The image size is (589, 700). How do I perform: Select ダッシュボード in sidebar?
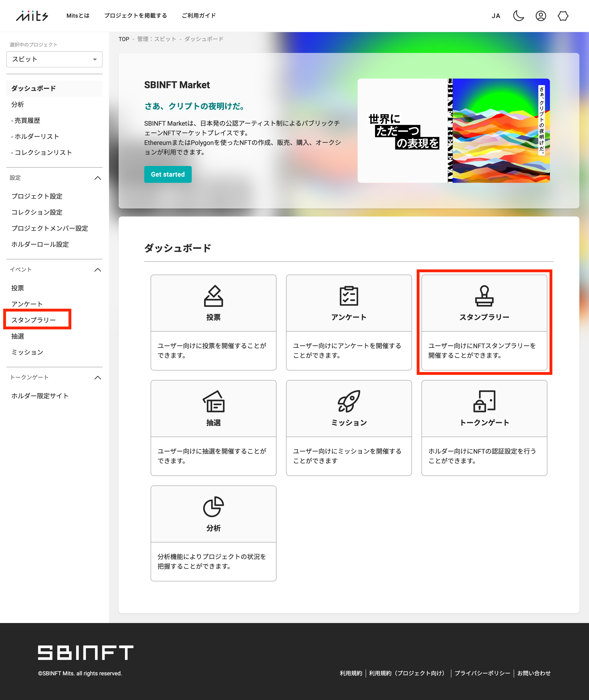[54, 89]
